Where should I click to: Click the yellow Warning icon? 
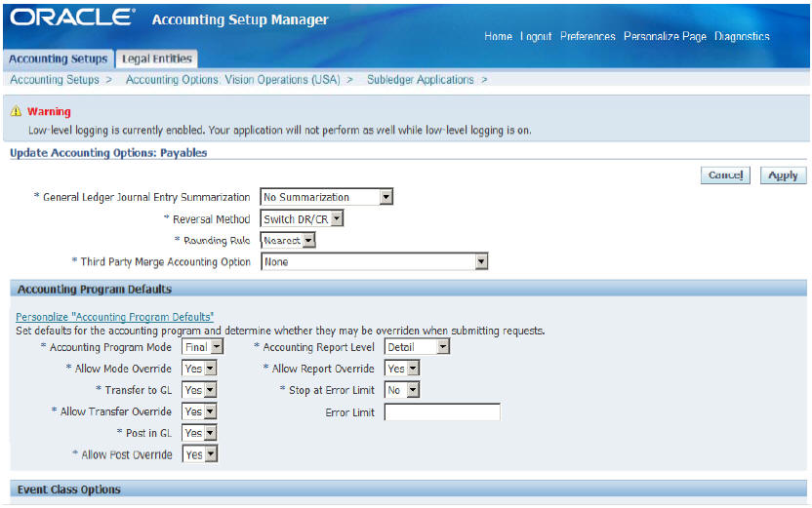tap(16, 112)
